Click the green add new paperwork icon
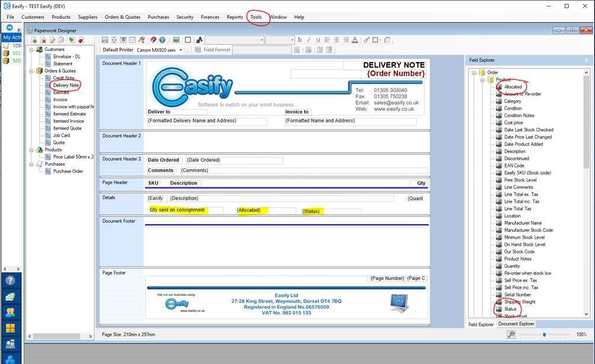This screenshot has width=595, height=364. [x=34, y=40]
